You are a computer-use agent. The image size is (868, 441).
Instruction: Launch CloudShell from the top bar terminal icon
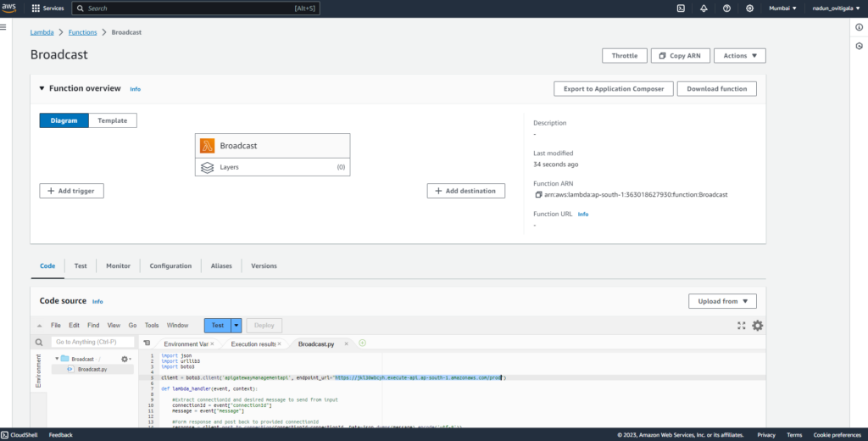point(681,8)
